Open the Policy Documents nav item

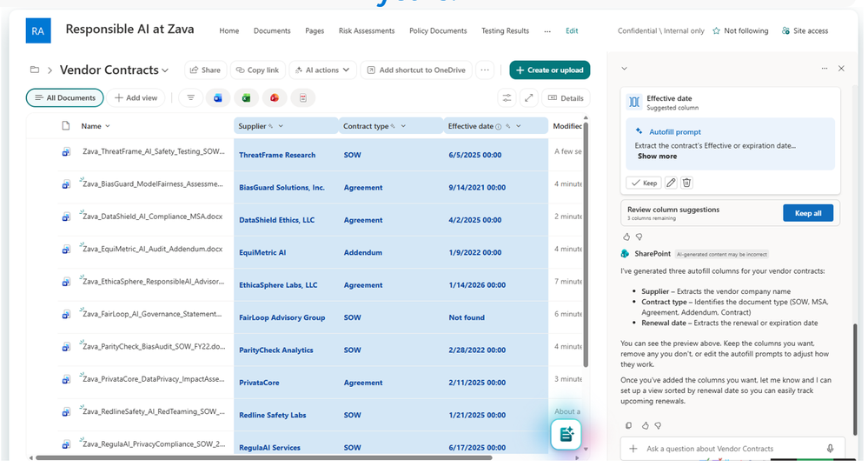(438, 31)
